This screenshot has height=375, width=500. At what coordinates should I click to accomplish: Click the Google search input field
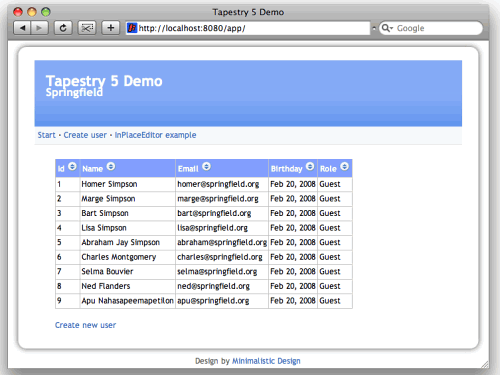click(x=438, y=28)
